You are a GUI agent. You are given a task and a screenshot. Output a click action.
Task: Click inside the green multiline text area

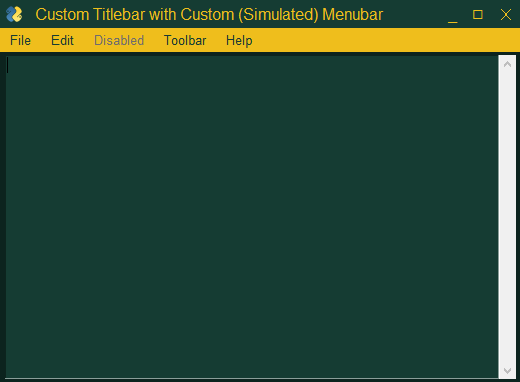click(252, 217)
